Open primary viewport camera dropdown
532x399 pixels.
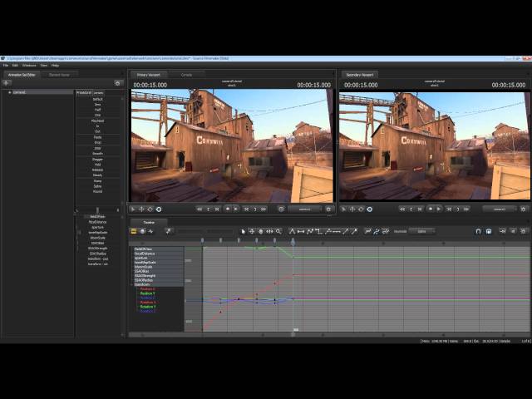[x=305, y=209]
